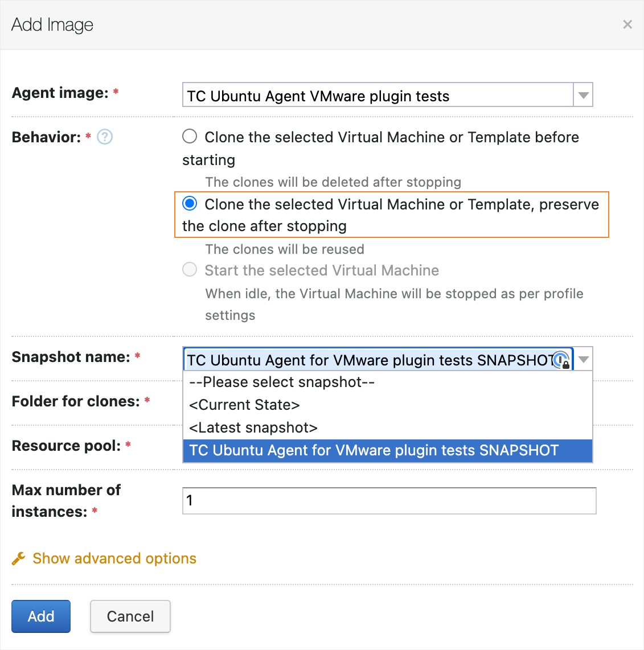The image size is (644, 650).
Task: Select the highlighted SNAPSHOT list entry
Action: coord(373,450)
